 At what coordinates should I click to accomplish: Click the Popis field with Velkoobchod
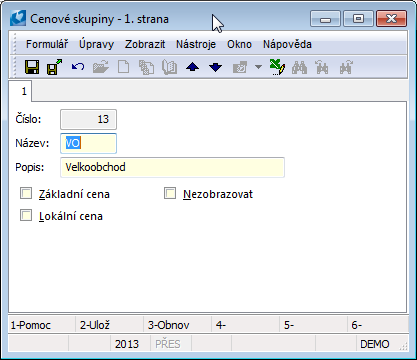tap(172, 167)
